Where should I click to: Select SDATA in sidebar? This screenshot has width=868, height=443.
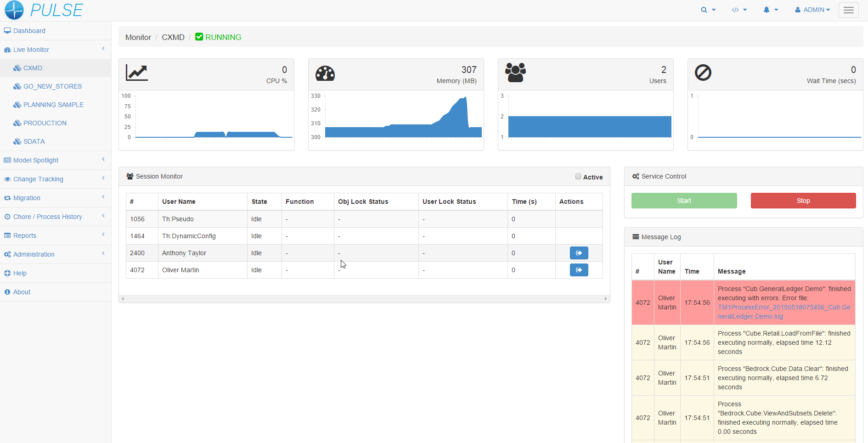point(56,141)
